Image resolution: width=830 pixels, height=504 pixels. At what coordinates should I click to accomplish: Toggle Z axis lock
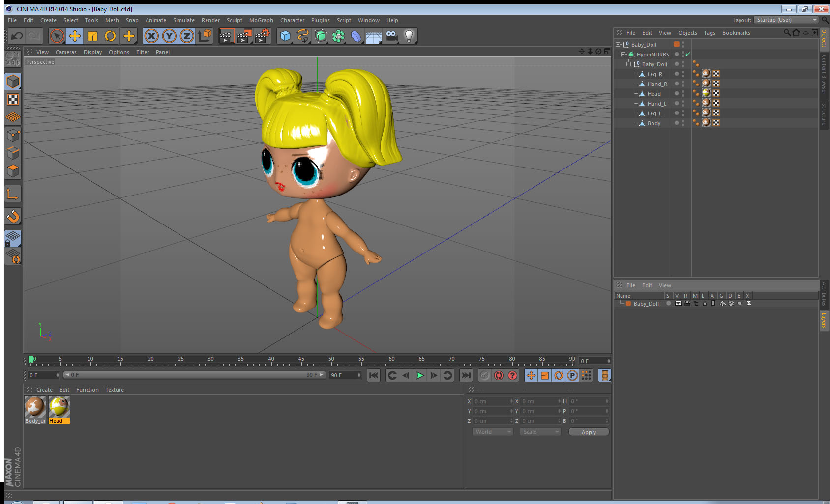187,36
